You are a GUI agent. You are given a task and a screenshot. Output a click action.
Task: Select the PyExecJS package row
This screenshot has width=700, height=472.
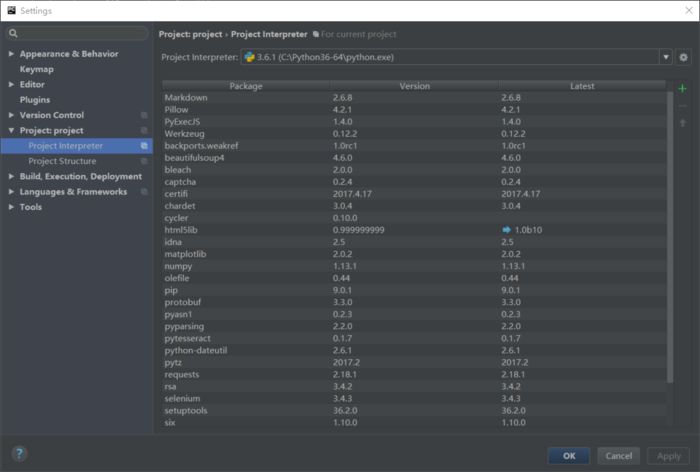tap(414, 121)
